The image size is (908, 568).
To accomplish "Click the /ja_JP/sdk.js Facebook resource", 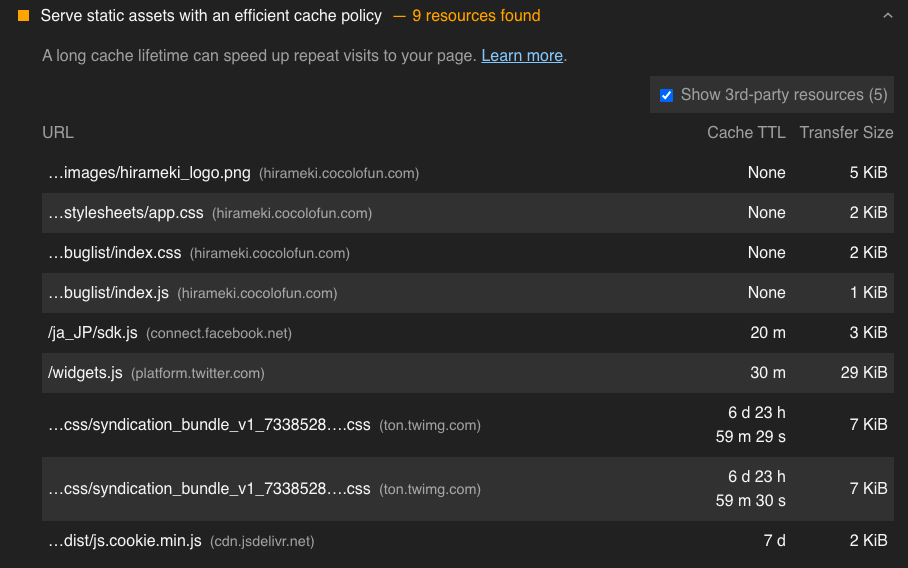I will [x=93, y=332].
